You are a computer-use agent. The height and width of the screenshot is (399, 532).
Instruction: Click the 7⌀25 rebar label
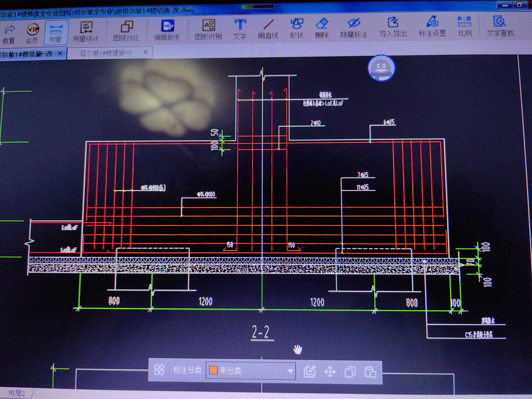pos(363,175)
